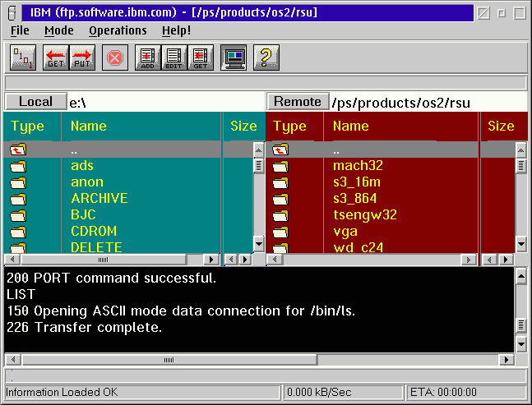
Task: Select the remote tsengw32 folder name
Action: [x=365, y=215]
